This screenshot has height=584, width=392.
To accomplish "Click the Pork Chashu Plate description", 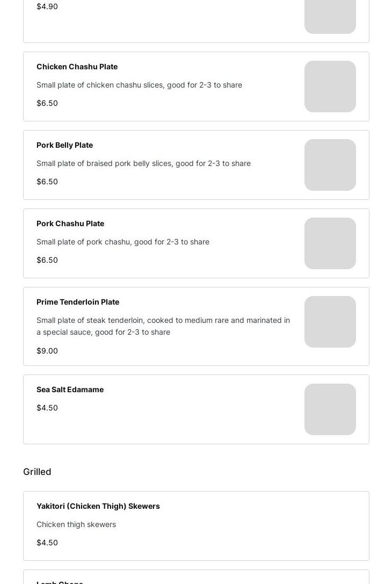I will pos(123,242).
